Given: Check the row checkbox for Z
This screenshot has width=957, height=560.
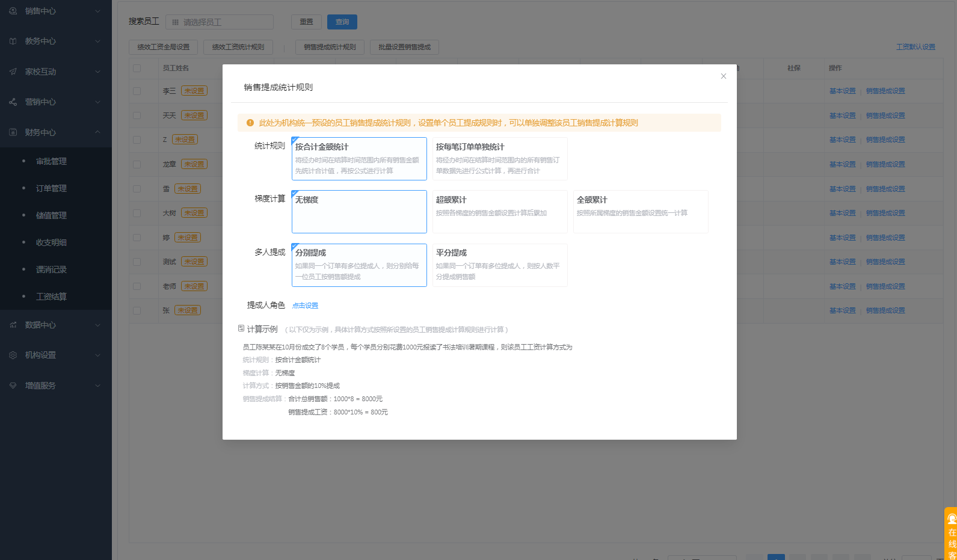Looking at the screenshot, I should 137,140.
